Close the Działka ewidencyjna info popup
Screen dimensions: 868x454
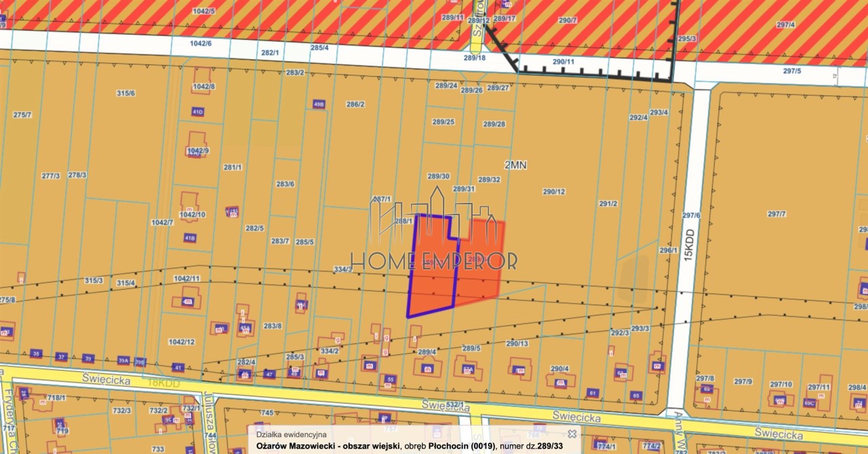(572, 434)
